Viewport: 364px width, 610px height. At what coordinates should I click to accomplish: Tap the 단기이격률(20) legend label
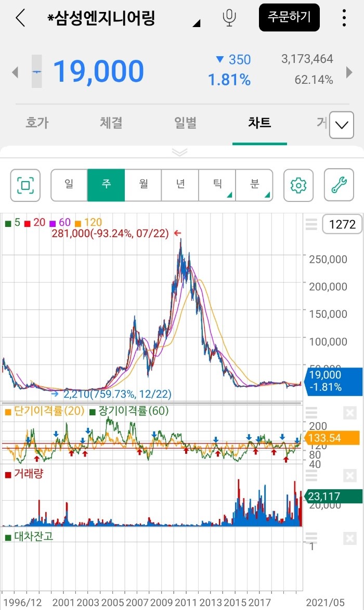pyautogui.click(x=45, y=411)
